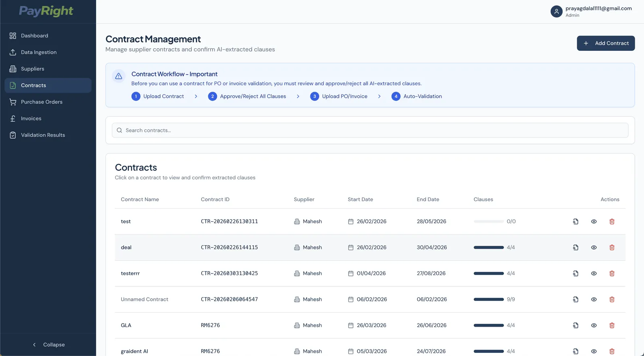Click trash icon in the GLA row
The image size is (644, 356).
[612, 325]
